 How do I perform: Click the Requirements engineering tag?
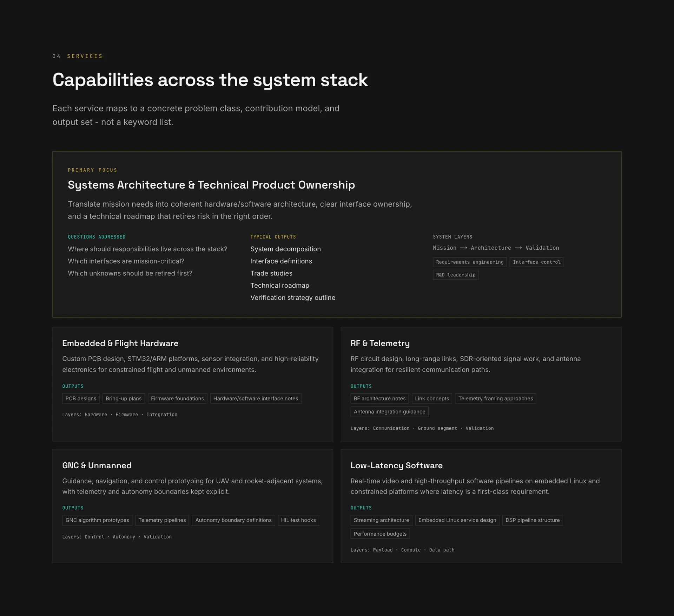click(x=470, y=262)
